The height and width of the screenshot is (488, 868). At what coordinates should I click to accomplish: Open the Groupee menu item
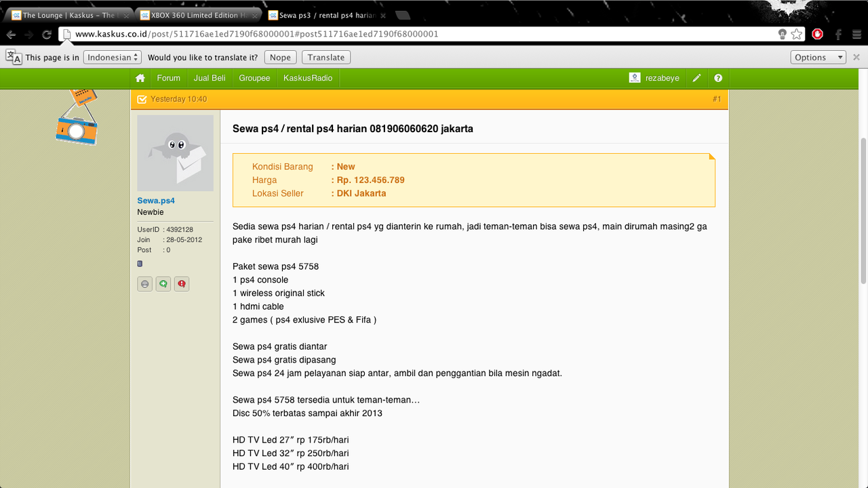click(x=254, y=78)
